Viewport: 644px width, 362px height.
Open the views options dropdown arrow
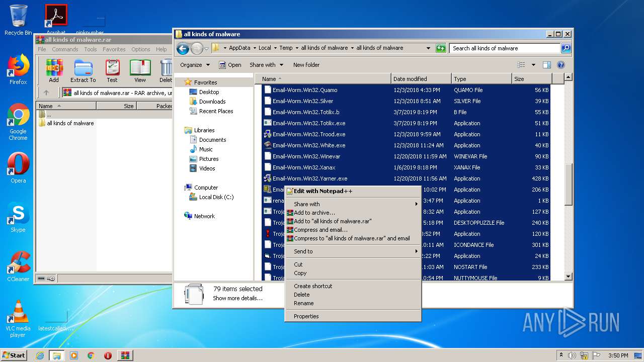(x=533, y=65)
